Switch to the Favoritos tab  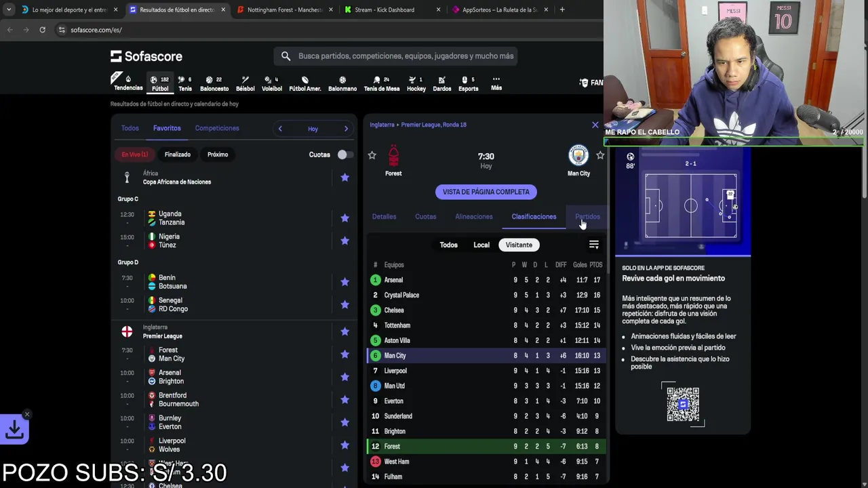click(167, 128)
